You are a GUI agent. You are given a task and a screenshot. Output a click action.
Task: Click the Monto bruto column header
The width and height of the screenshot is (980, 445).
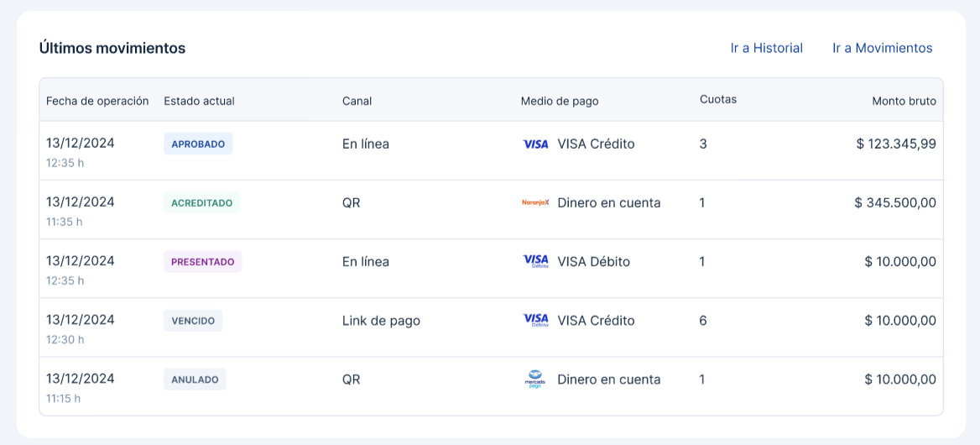coord(904,101)
